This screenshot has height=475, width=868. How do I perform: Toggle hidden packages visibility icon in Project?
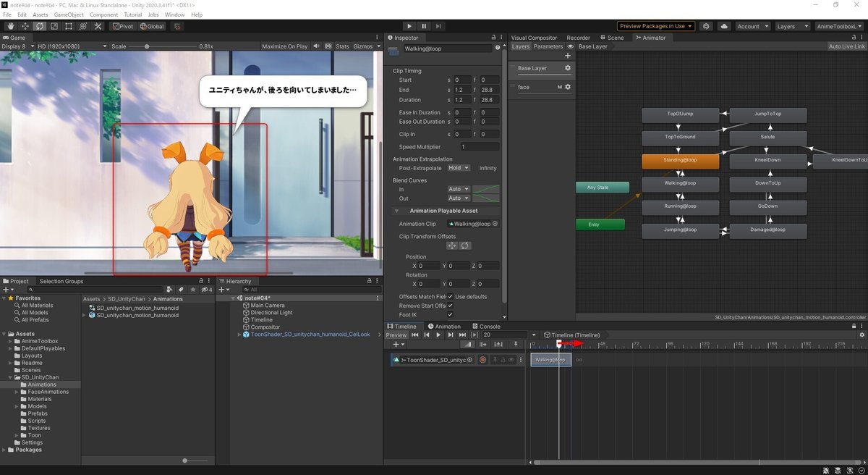(206, 290)
